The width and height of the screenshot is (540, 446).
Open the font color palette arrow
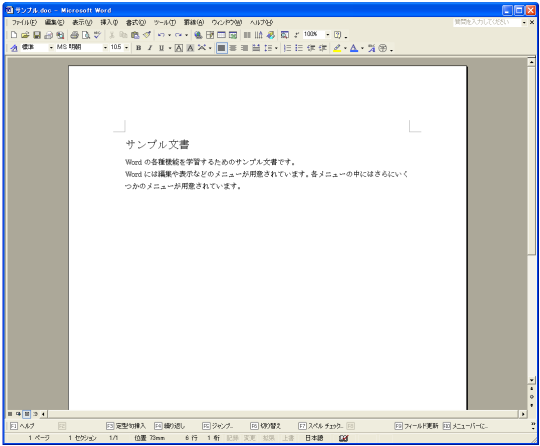tap(362, 48)
